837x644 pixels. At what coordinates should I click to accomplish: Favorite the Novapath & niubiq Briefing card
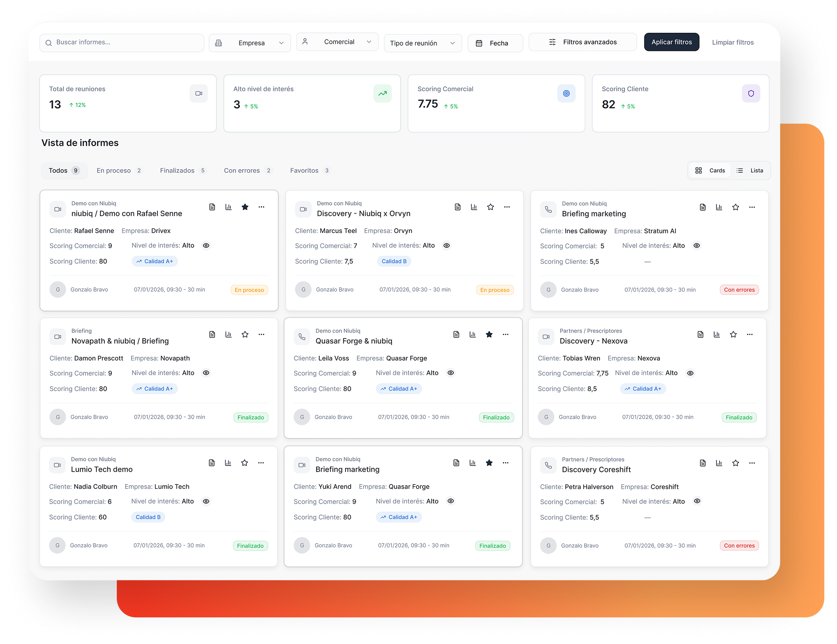[x=245, y=335]
